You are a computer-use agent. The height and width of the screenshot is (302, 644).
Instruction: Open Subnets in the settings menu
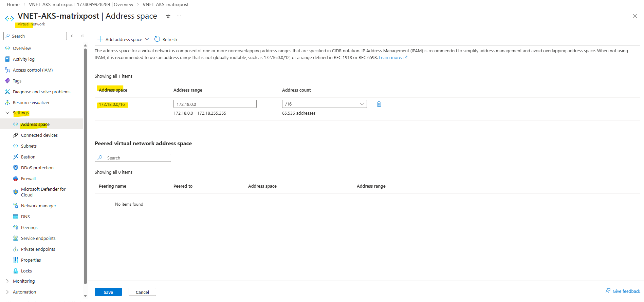[x=29, y=146]
